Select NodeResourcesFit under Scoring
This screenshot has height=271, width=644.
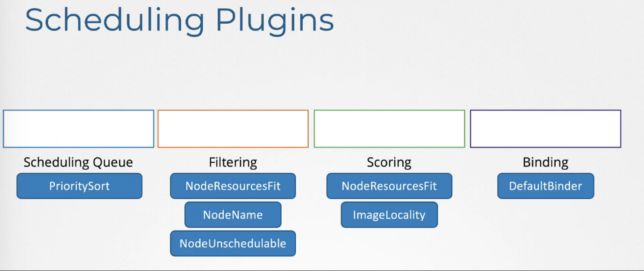tap(389, 186)
